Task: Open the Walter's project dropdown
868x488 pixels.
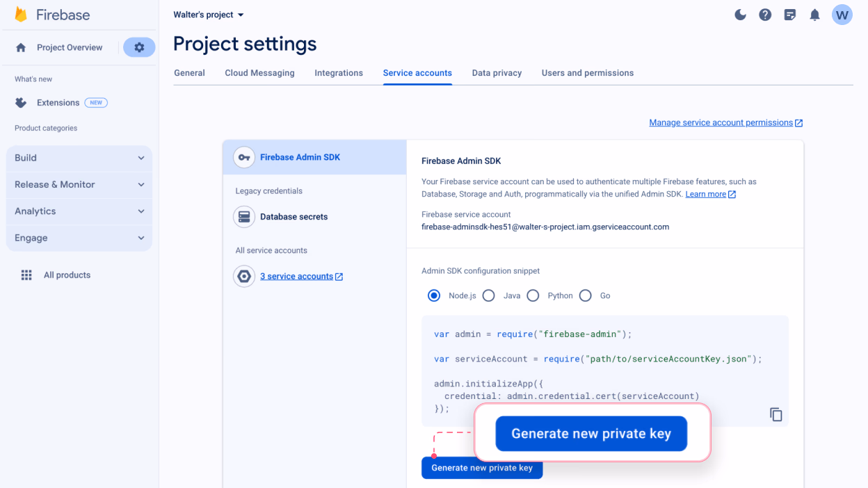Action: tap(209, 15)
